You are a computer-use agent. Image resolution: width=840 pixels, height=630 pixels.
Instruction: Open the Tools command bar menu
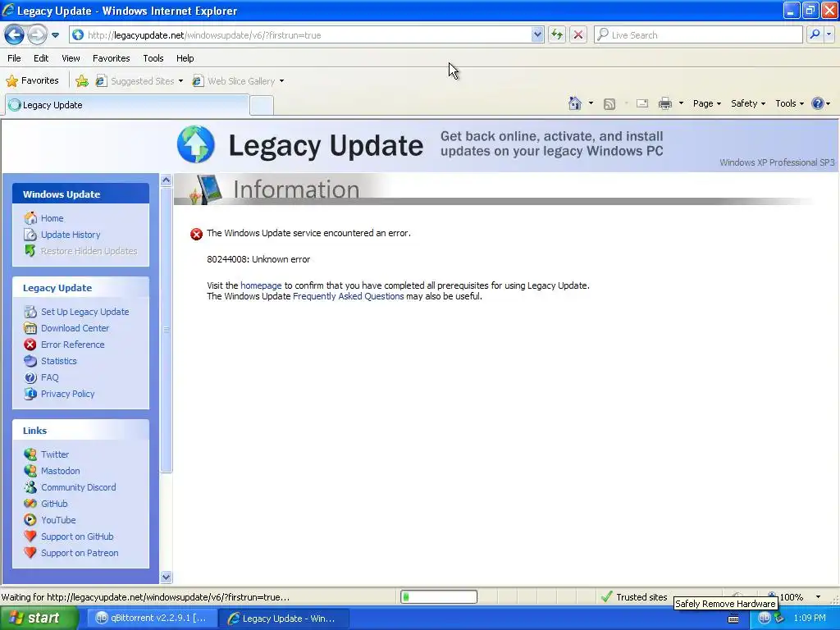pos(789,103)
